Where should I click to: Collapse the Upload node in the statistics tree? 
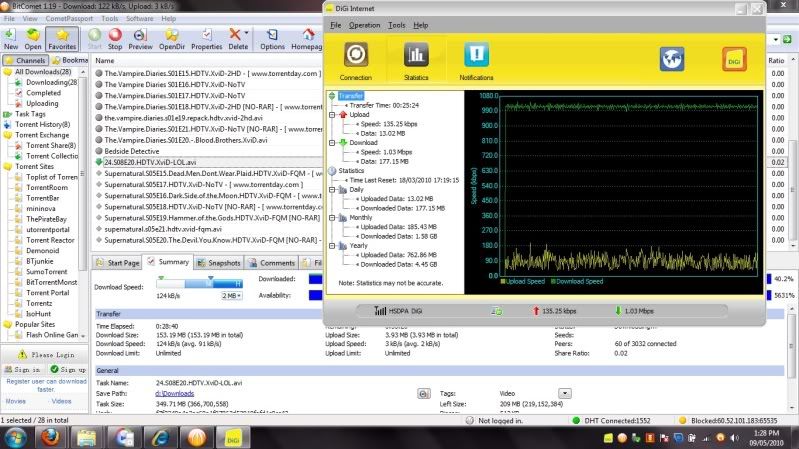tap(332, 116)
